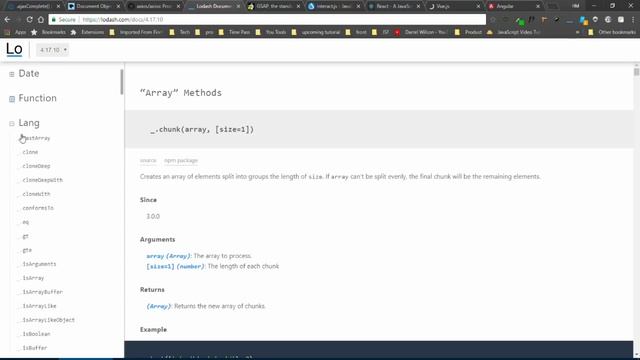This screenshot has height=360, width=640.
Task: Open the Apps shortcut in bookmarks bar
Action: (16, 32)
